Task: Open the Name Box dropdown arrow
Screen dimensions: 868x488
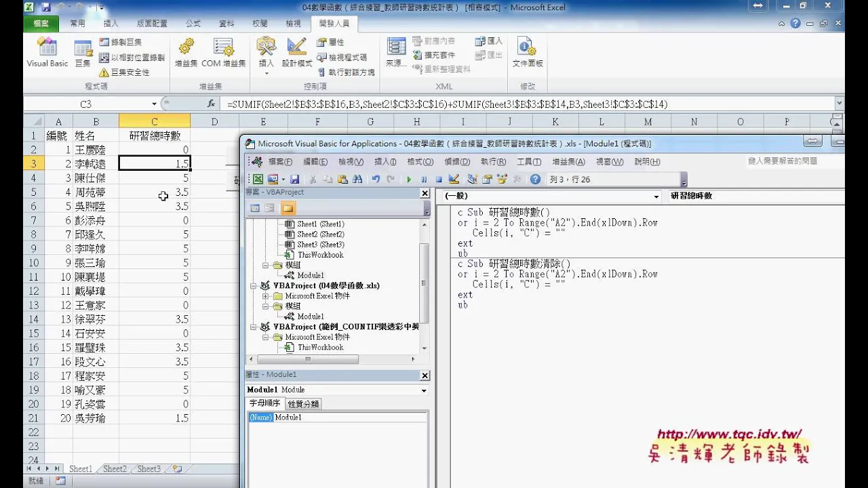Action: pos(154,104)
